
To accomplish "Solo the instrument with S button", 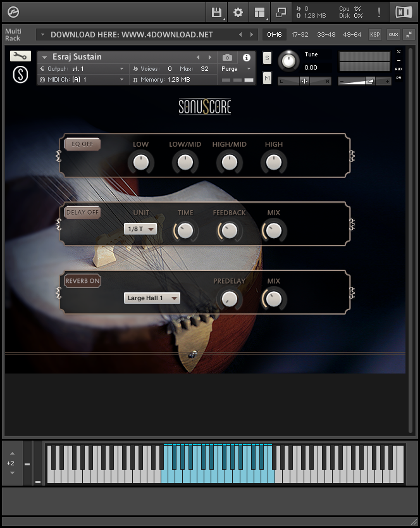I will (x=267, y=58).
